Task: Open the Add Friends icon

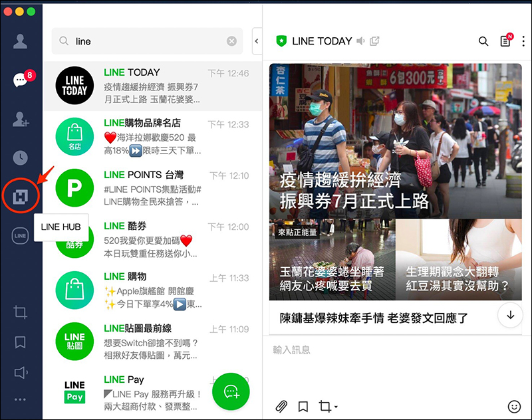Action: pos(21,120)
